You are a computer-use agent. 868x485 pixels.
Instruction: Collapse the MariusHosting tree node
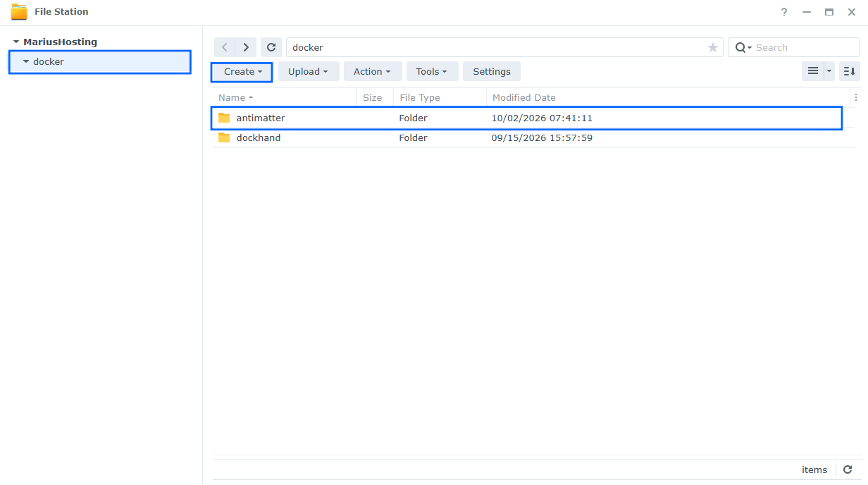click(x=16, y=42)
